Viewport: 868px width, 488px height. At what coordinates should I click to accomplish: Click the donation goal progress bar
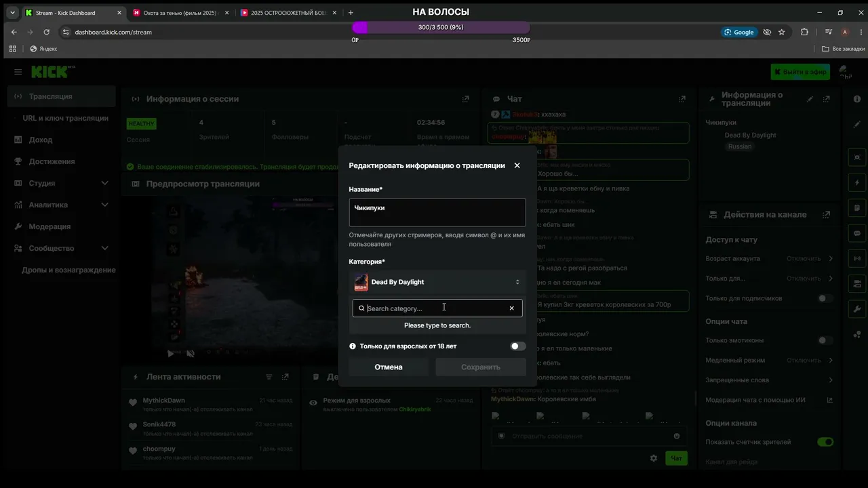(441, 27)
